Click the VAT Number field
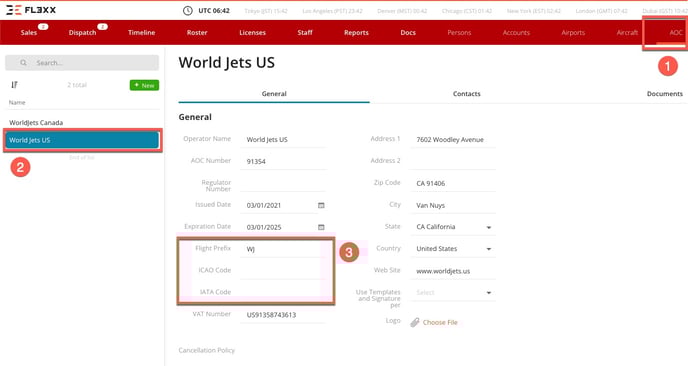Screen dimensions: 688x366 click(x=283, y=315)
